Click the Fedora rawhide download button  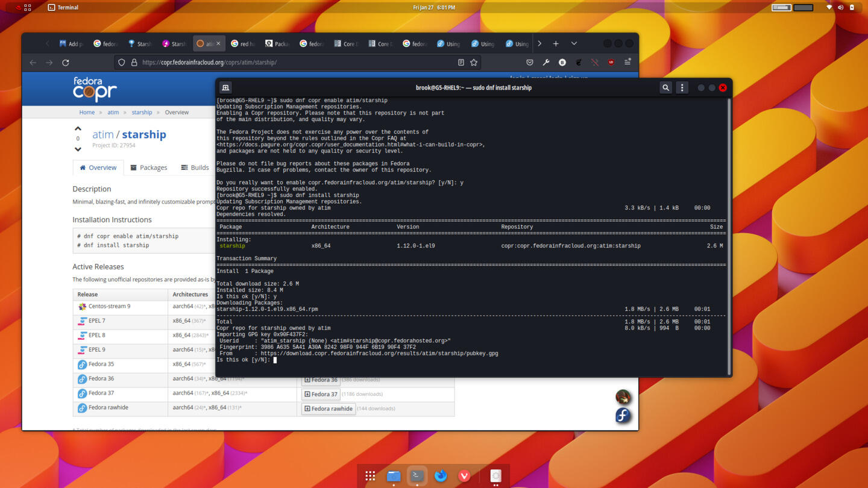coord(329,408)
